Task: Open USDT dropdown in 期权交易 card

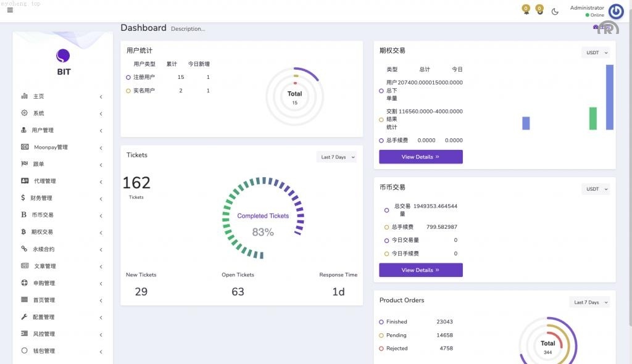Action: coord(596,53)
